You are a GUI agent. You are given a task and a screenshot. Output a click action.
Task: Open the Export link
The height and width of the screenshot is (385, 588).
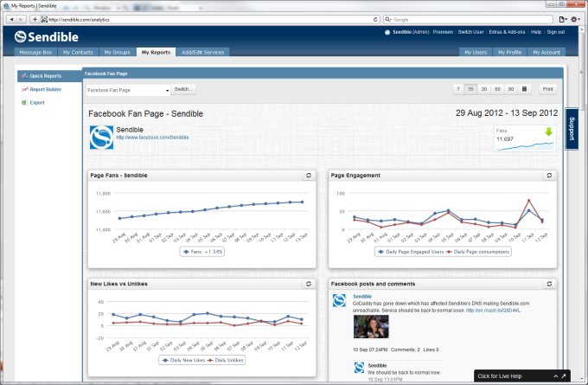[37, 102]
